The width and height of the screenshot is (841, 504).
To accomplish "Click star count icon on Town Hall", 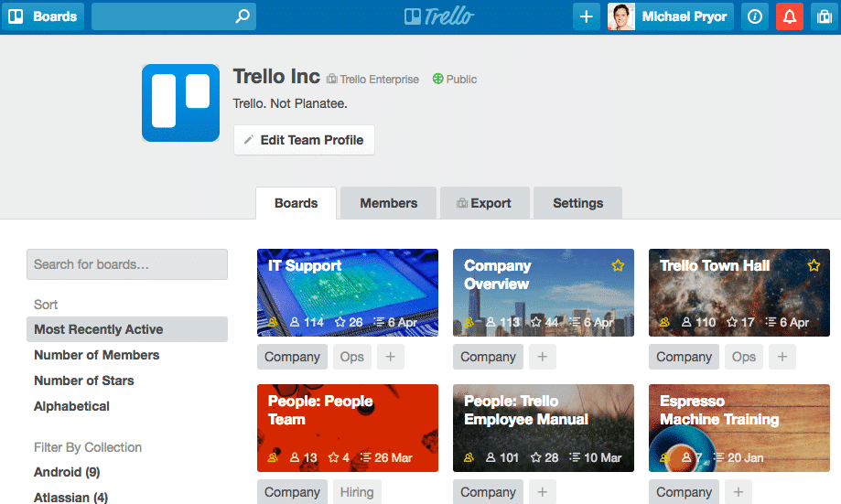I will tap(731, 322).
